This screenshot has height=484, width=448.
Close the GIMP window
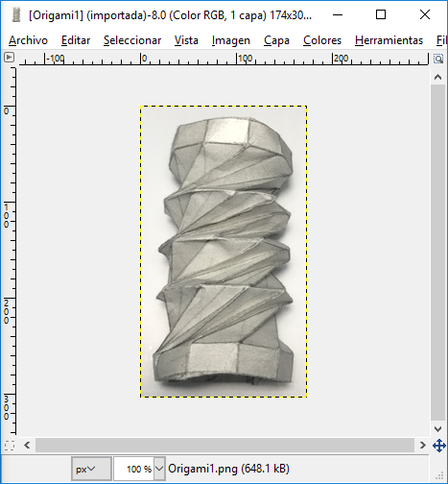pos(425,14)
